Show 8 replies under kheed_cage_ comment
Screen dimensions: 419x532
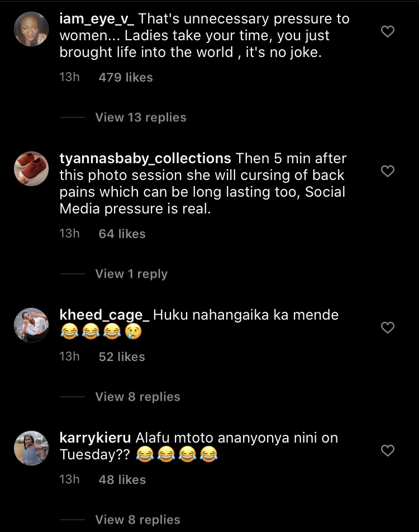tap(137, 397)
